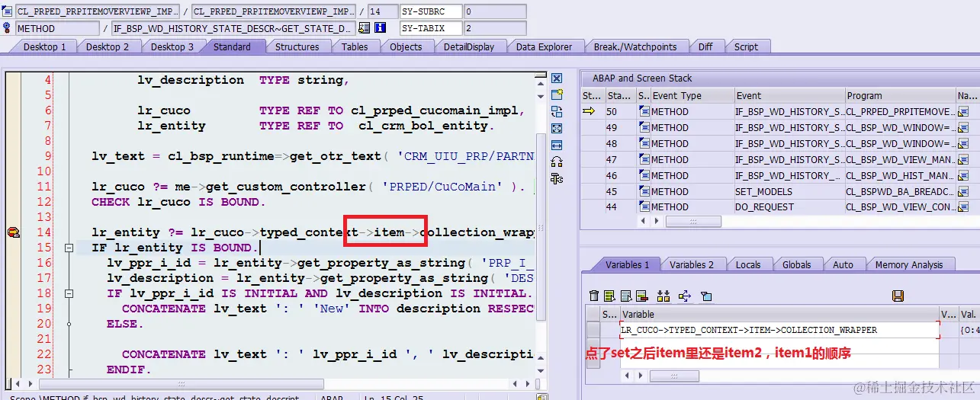Open the Script tab
Image resolution: width=980 pixels, height=400 pixels.
pos(746,46)
